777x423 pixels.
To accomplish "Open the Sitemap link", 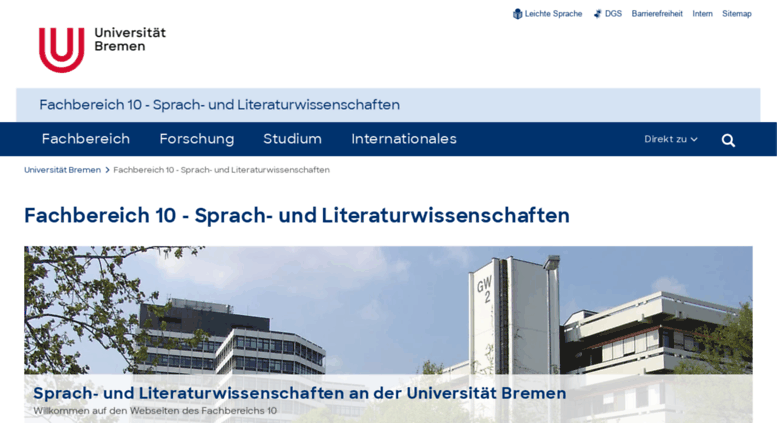I will pyautogui.click(x=736, y=14).
